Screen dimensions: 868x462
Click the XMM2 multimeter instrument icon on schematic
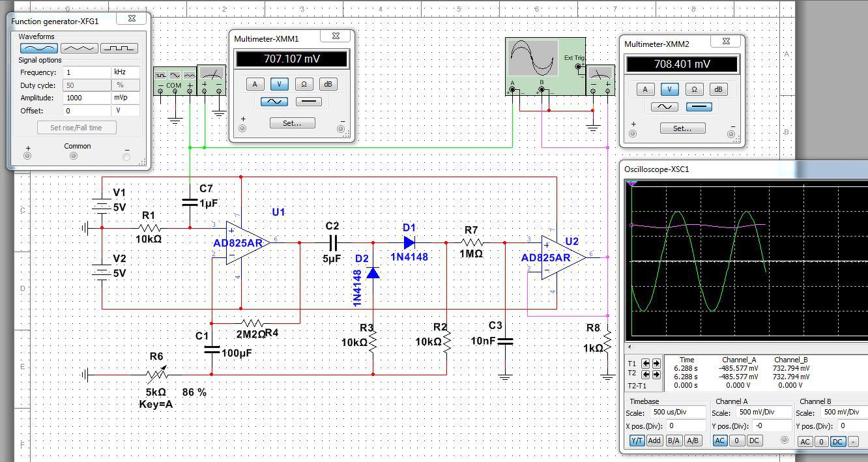click(x=600, y=80)
